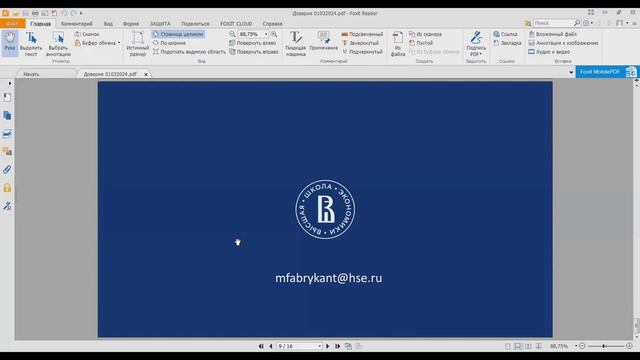The height and width of the screenshot is (360, 640).
Task: Switch to the Поделиться ribbon tab
Action: coord(195,24)
